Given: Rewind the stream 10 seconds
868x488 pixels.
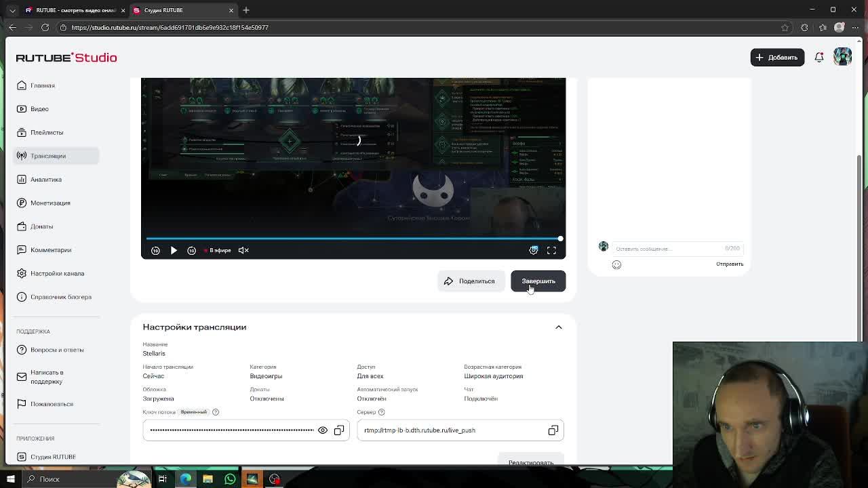Looking at the screenshot, I should pyautogui.click(x=155, y=250).
